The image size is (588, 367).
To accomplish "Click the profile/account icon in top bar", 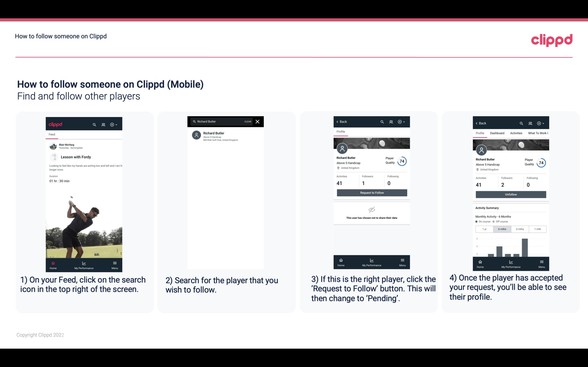I will click(103, 124).
